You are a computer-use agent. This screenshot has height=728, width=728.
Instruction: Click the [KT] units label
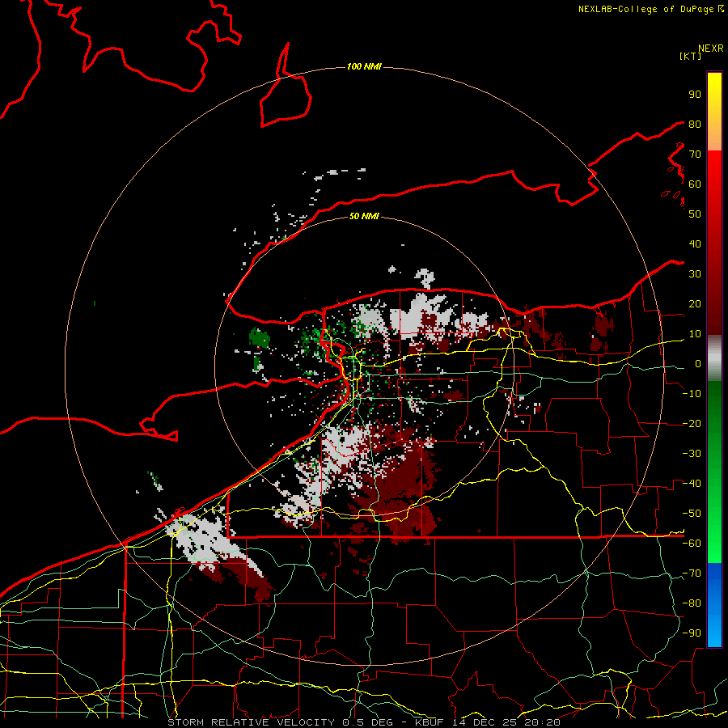(x=690, y=56)
